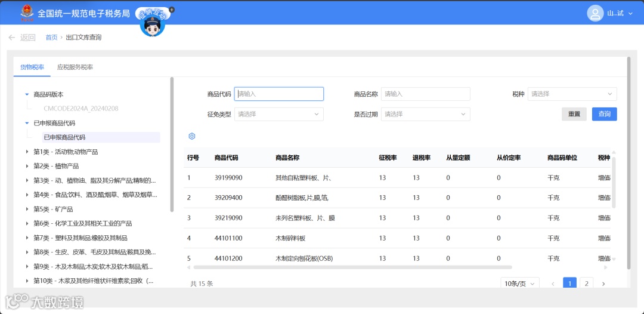The image size is (644, 314).
Task: Open the 10条/页 page size dropdown
Action: click(x=520, y=284)
